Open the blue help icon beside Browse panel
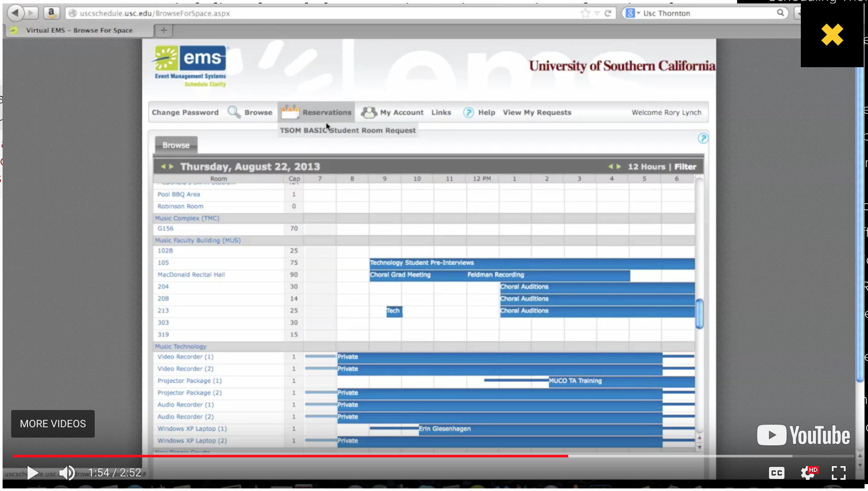 pos(703,138)
